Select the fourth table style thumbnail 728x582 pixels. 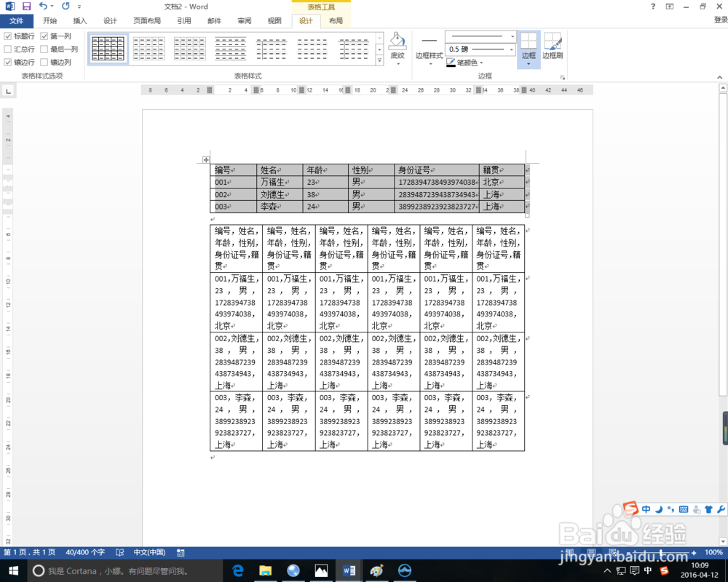(x=230, y=49)
